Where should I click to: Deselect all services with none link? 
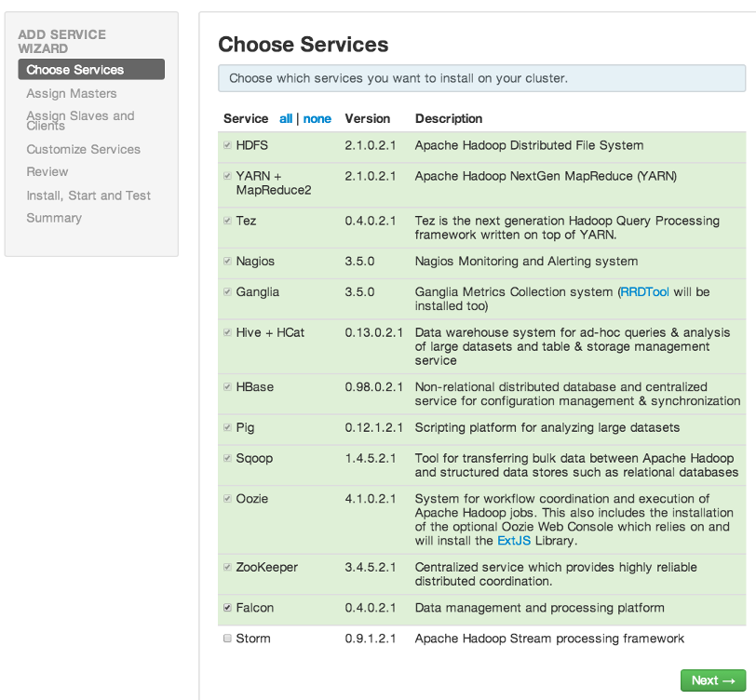[317, 118]
